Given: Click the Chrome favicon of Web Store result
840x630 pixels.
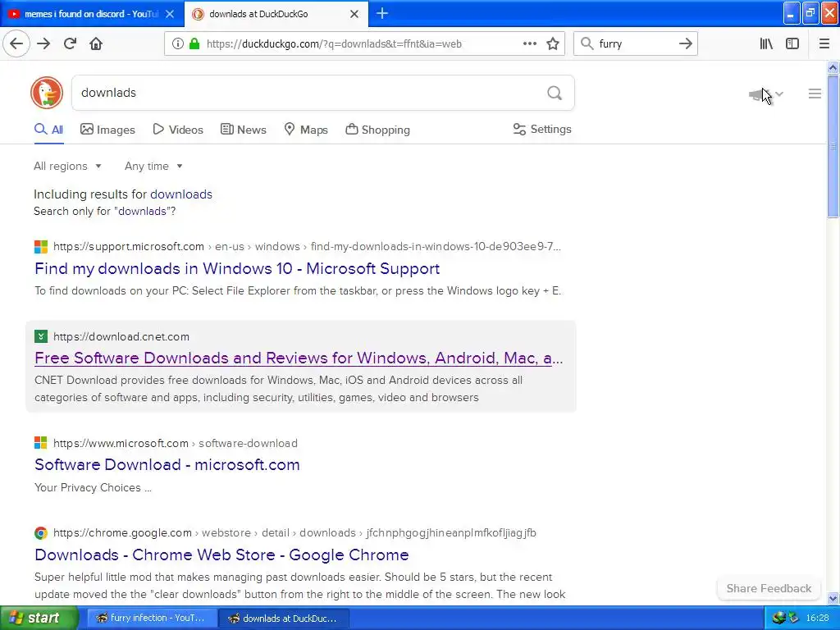Looking at the screenshot, I should (x=41, y=532).
